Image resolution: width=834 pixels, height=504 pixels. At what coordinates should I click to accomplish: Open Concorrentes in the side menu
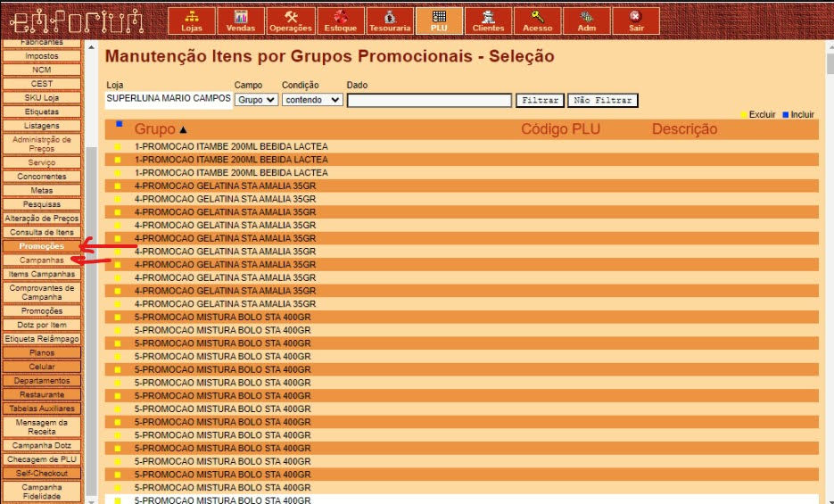pos(42,177)
